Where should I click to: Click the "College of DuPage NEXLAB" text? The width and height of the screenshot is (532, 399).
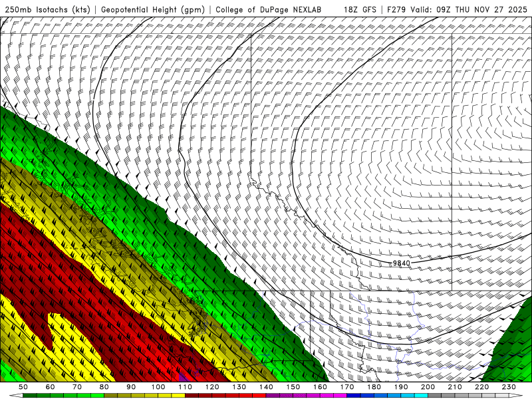point(269,10)
